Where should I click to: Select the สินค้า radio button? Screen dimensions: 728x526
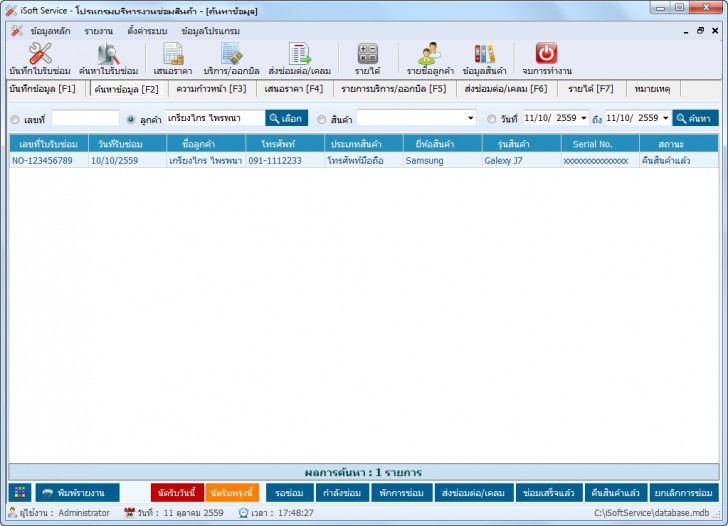(x=321, y=120)
